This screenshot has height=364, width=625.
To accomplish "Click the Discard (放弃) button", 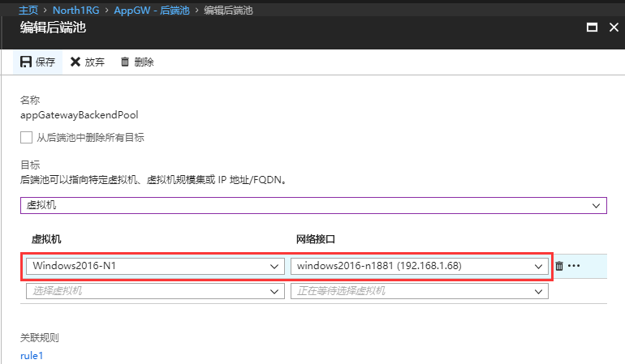I will click(x=88, y=62).
